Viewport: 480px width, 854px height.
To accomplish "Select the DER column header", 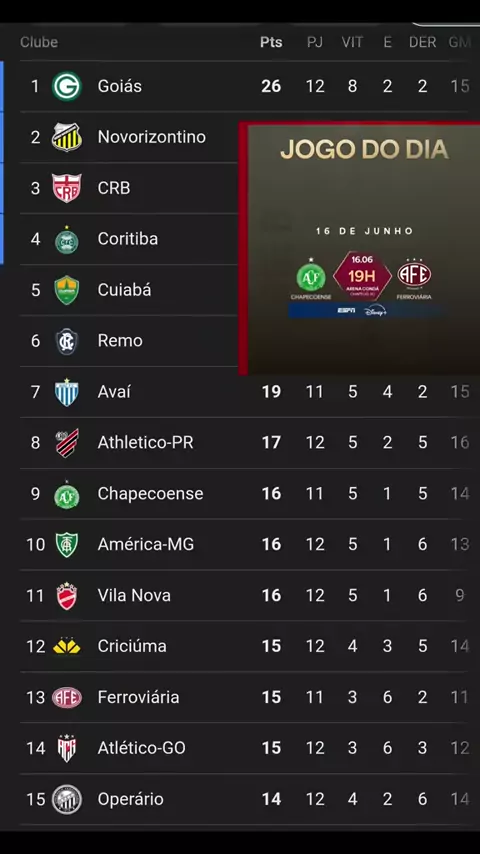I will pyautogui.click(x=422, y=42).
